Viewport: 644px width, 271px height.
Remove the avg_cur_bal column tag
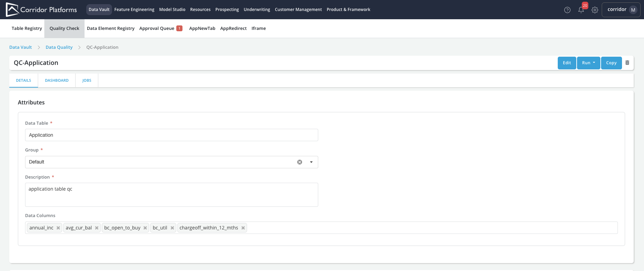click(97, 228)
